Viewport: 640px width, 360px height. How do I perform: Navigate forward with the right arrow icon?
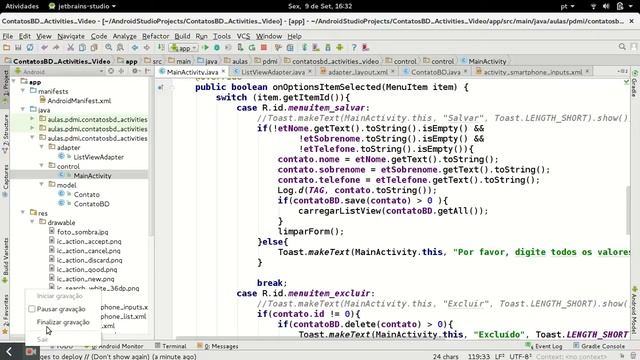(x=147, y=48)
